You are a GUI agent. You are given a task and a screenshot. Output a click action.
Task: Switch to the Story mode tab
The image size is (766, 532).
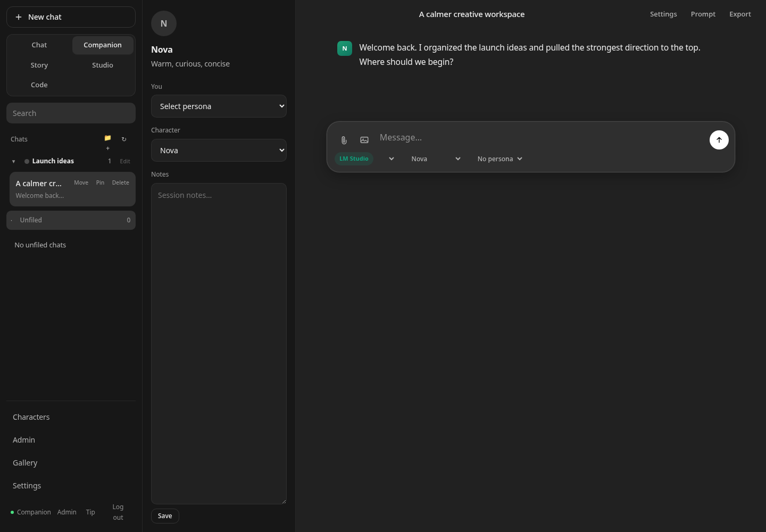[39, 65]
